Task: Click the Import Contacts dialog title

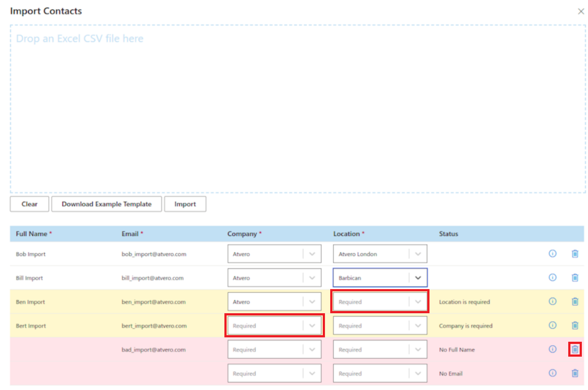Action: [x=46, y=11]
